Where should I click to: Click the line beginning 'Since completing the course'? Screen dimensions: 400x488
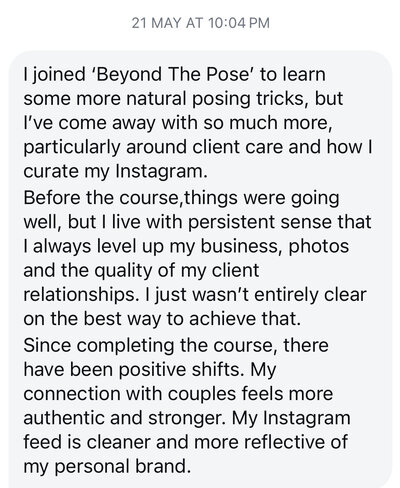176,345
